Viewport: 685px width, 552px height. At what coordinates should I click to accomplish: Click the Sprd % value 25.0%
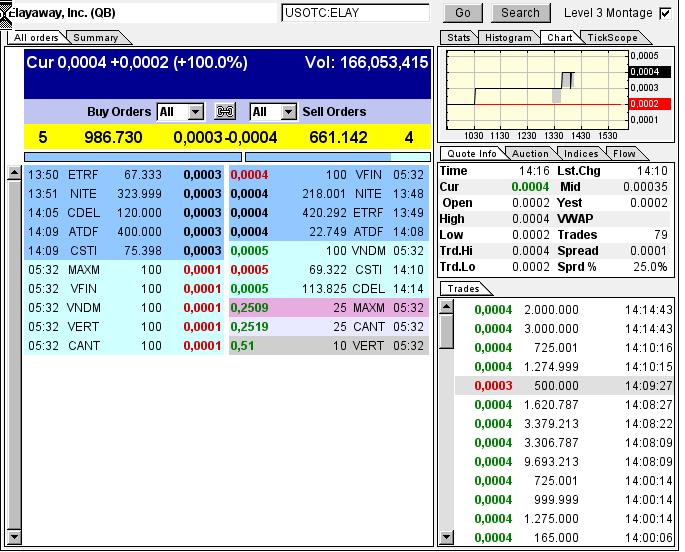point(650,267)
